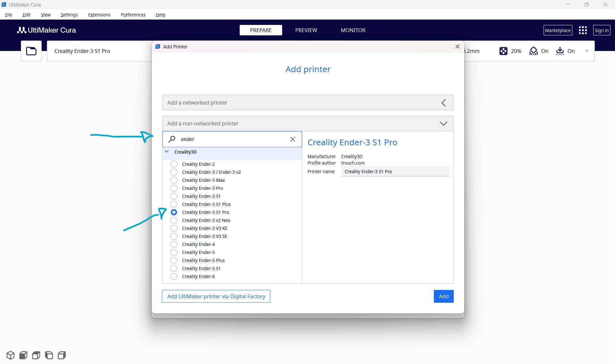This screenshot has height=364, width=615.
Task: Choose Creality Ender-4 radio button
Action: click(x=174, y=244)
